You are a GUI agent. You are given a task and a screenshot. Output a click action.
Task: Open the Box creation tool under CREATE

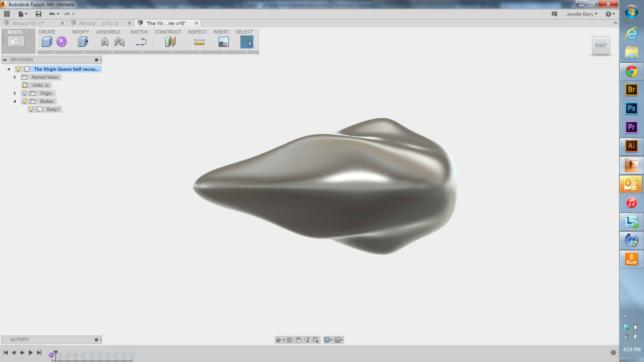pos(47,41)
